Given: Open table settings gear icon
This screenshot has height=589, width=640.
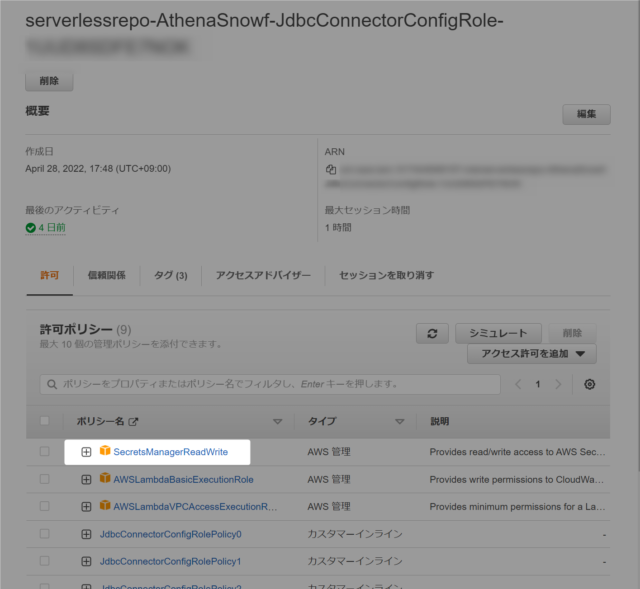Looking at the screenshot, I should (589, 384).
